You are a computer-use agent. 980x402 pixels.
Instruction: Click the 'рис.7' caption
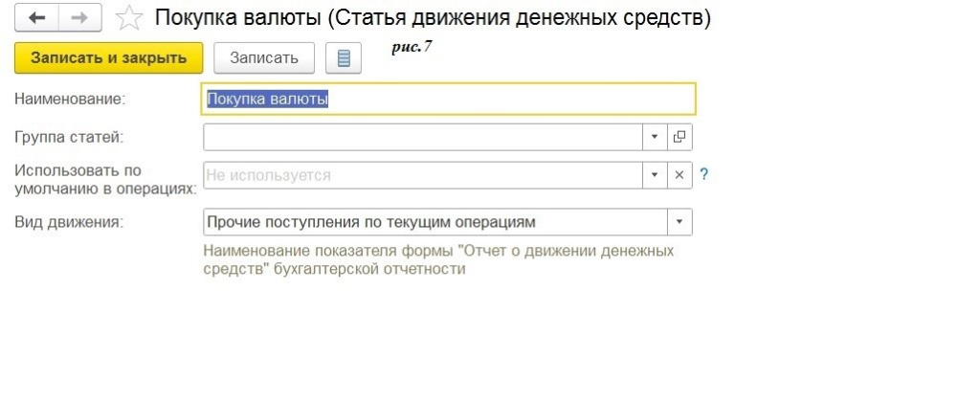tap(412, 46)
